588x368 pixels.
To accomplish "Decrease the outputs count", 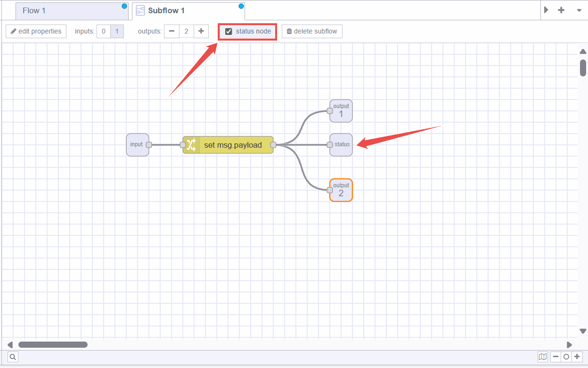I will (x=171, y=31).
